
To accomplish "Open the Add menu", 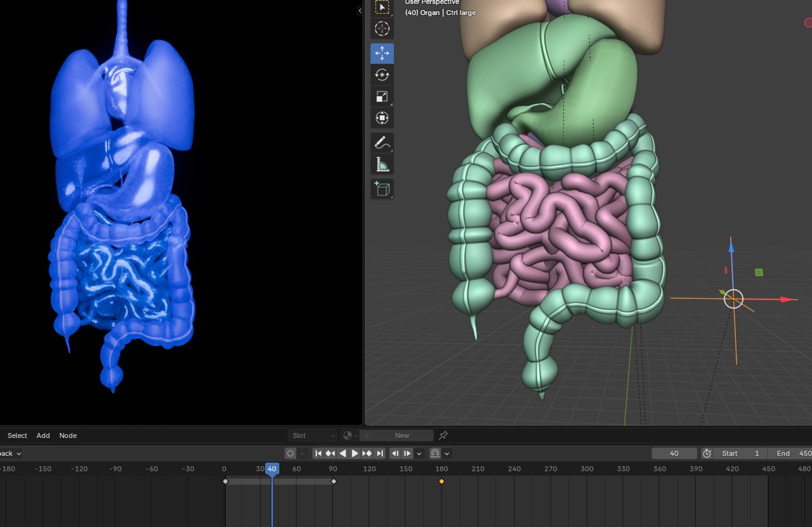I will coord(43,435).
